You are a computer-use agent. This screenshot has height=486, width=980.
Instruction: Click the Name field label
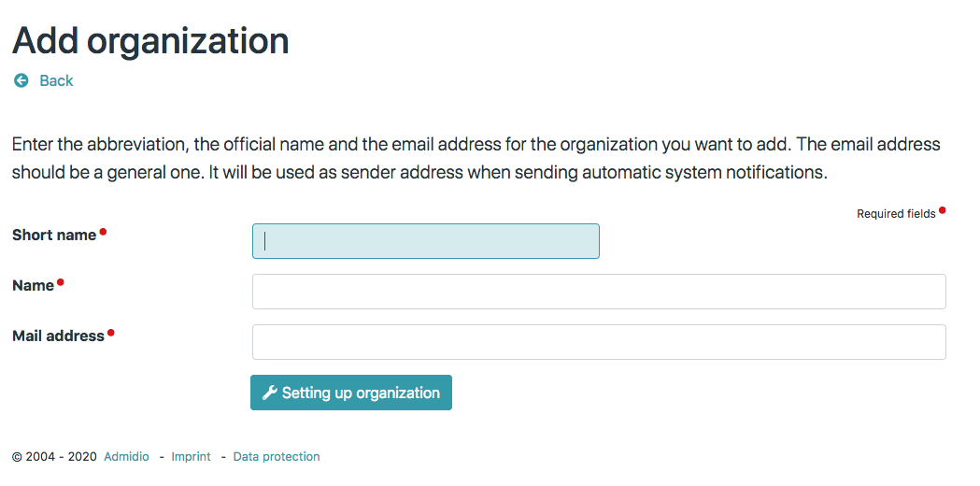33,286
